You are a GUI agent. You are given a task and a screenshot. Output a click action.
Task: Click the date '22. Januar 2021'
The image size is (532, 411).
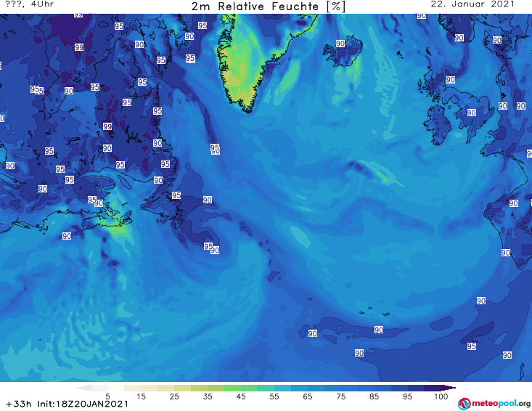472,4
